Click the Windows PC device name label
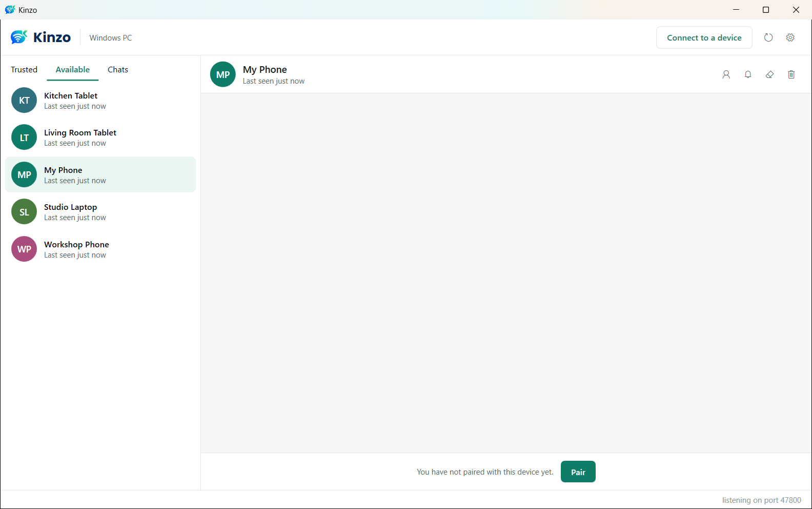The height and width of the screenshot is (509, 812). pos(111,38)
